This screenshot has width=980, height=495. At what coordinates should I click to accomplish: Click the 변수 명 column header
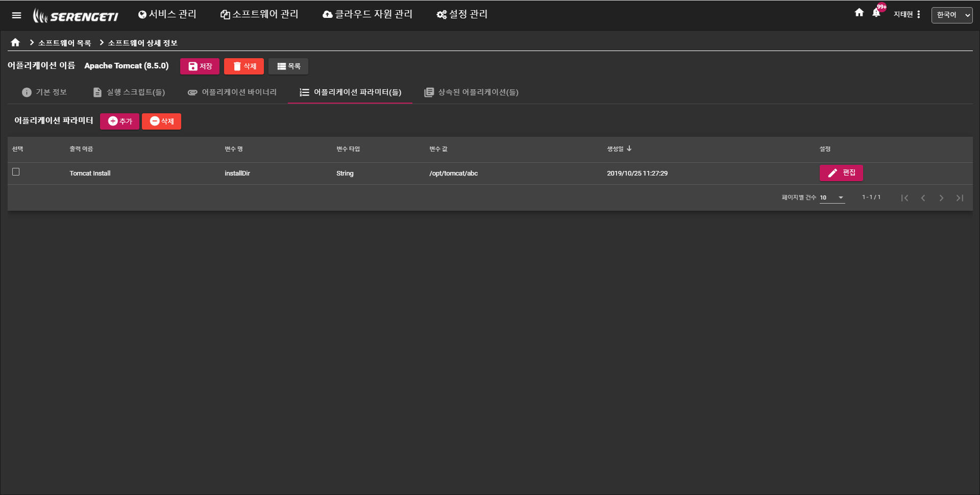234,149
